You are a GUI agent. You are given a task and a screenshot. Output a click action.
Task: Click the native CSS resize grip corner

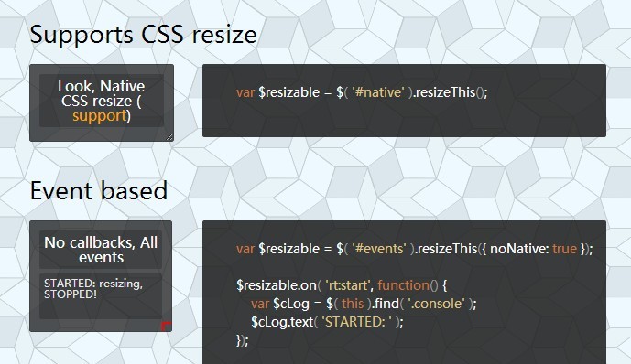tap(169, 137)
